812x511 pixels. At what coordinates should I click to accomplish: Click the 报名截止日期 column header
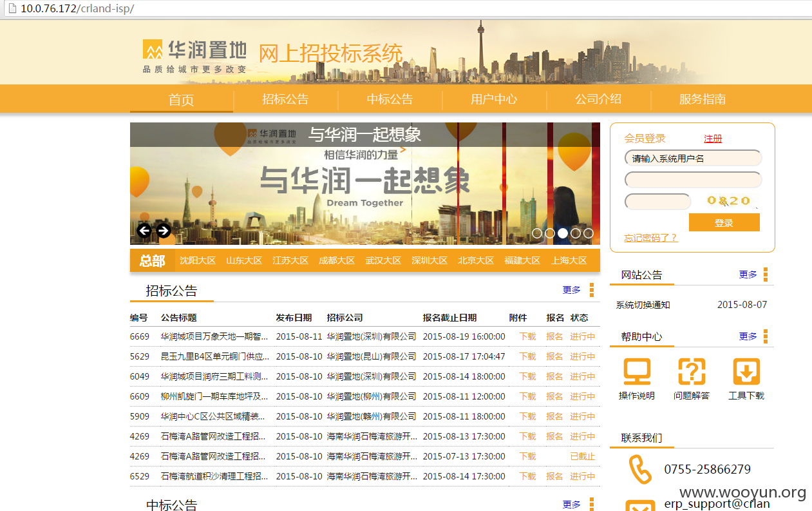point(449,318)
